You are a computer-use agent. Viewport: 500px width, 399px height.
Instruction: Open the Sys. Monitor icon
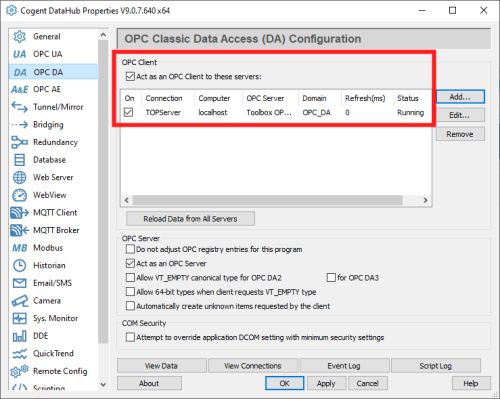[x=19, y=318]
